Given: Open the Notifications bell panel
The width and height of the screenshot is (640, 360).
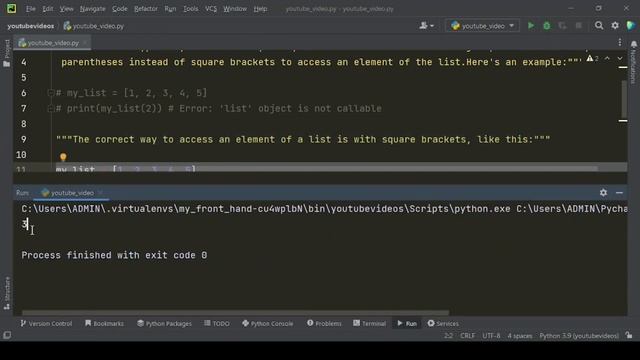Looking at the screenshot, I should point(633,61).
